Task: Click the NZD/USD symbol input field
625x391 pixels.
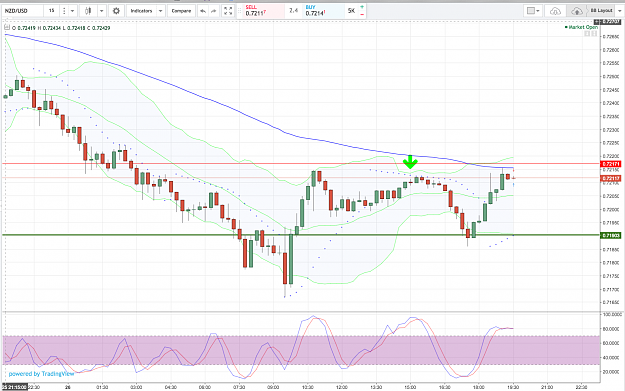Action: click(x=22, y=11)
